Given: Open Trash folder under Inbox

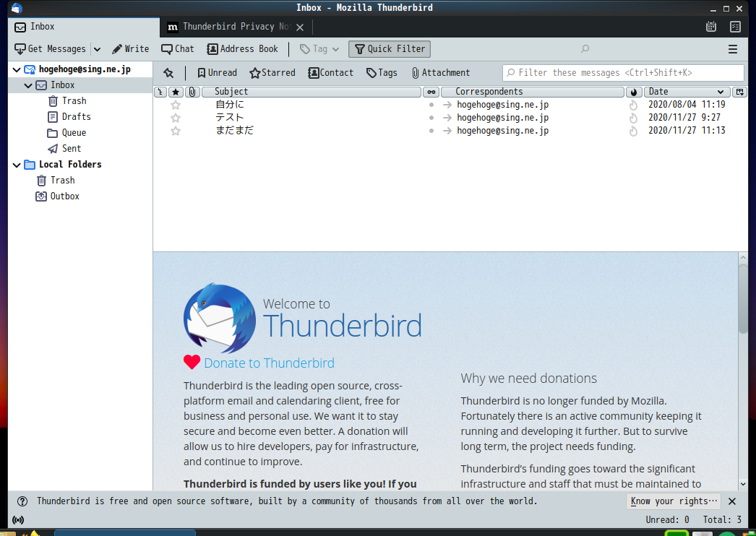Looking at the screenshot, I should [74, 101].
